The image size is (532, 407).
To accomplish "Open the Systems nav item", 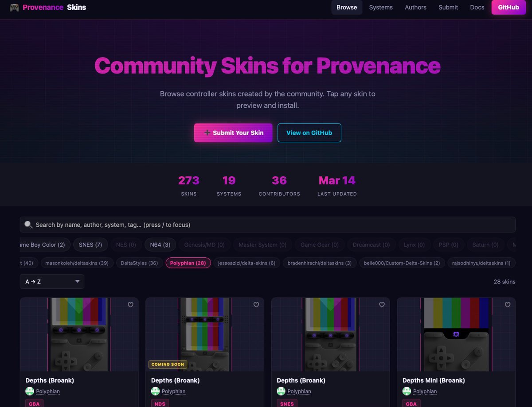I will (x=381, y=8).
